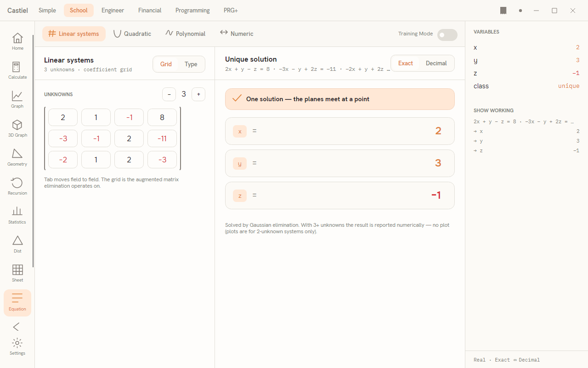The image size is (588, 368).
Task: Select the Quadratic tab
Action: click(x=132, y=34)
